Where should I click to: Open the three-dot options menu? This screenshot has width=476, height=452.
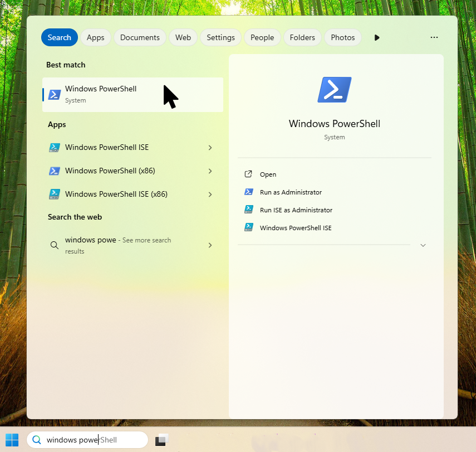(x=434, y=37)
